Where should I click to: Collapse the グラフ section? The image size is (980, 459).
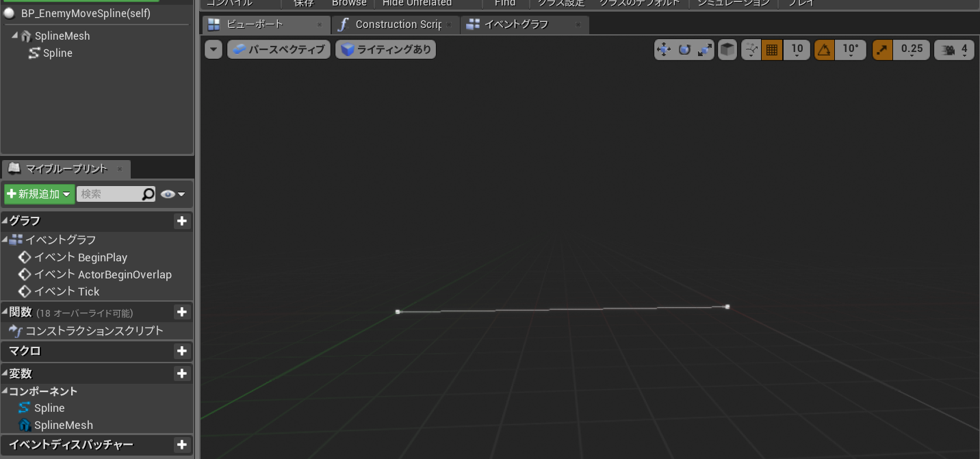4,220
